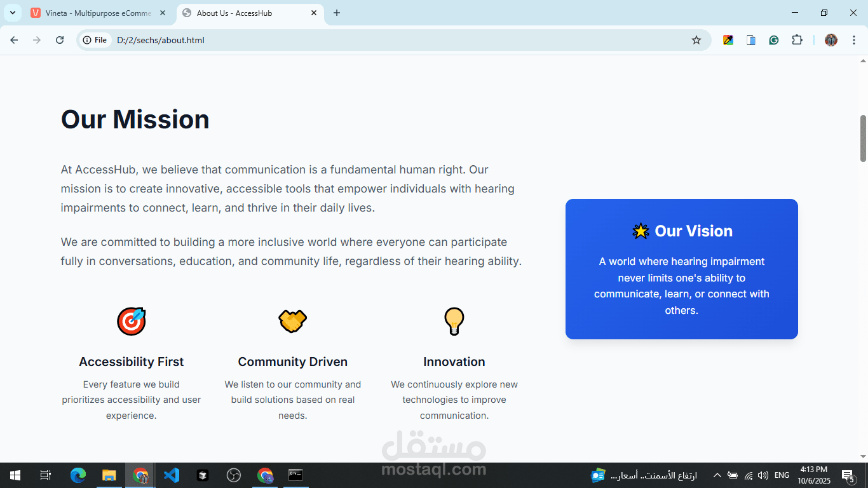Open the Command Prompt taskbar icon
Image resolution: width=868 pixels, height=488 pixels.
[296, 475]
